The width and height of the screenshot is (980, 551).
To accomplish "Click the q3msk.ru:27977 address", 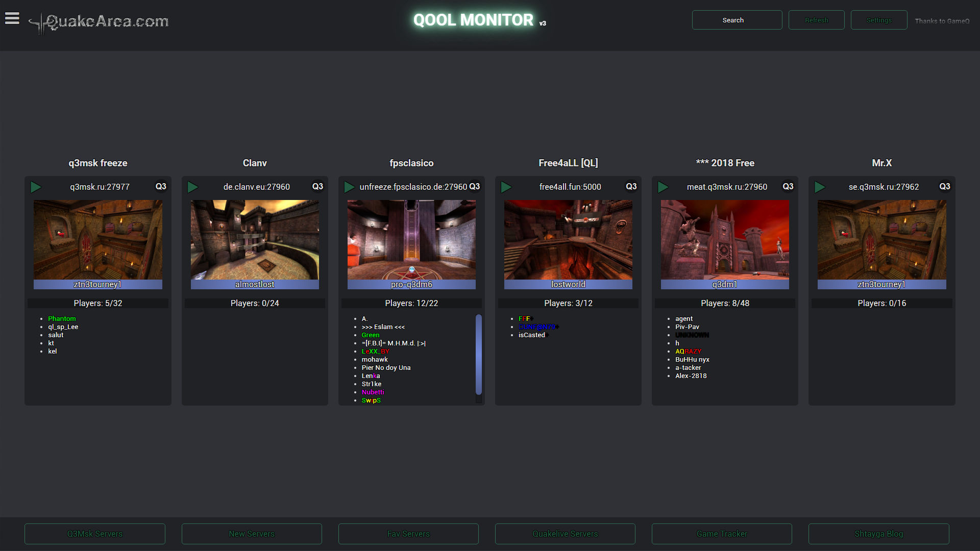I will 100,187.
